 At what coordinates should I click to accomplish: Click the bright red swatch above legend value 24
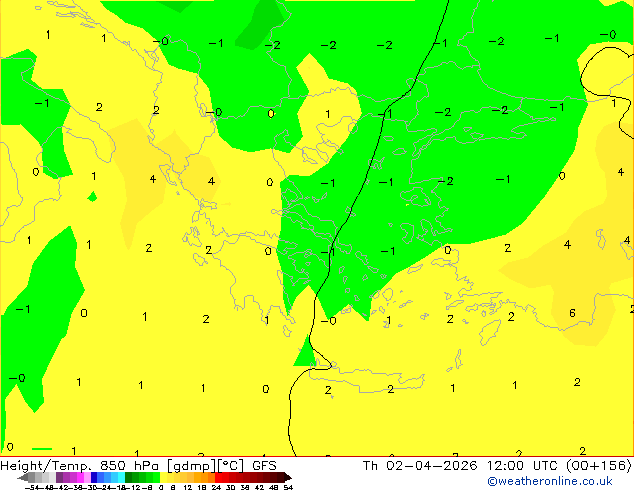(218, 477)
